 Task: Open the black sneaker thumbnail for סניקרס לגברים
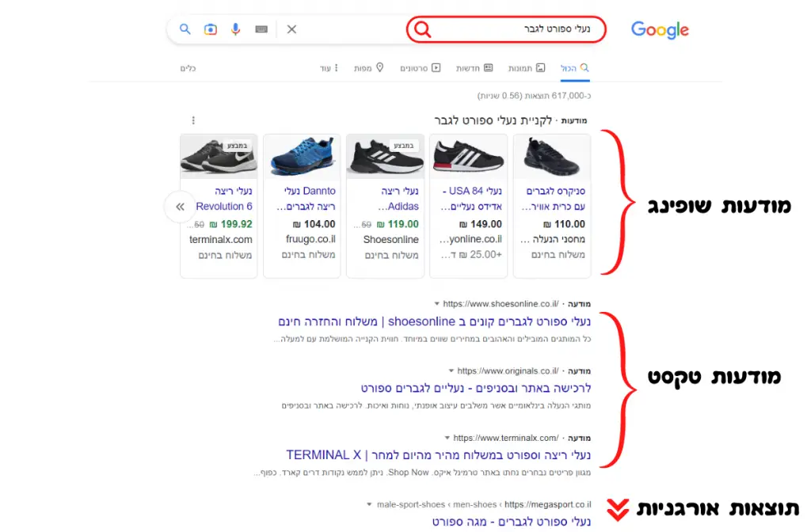pos(552,157)
